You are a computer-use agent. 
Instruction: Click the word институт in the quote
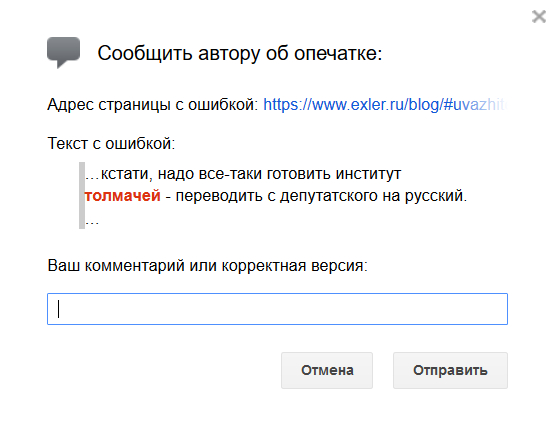click(368, 174)
